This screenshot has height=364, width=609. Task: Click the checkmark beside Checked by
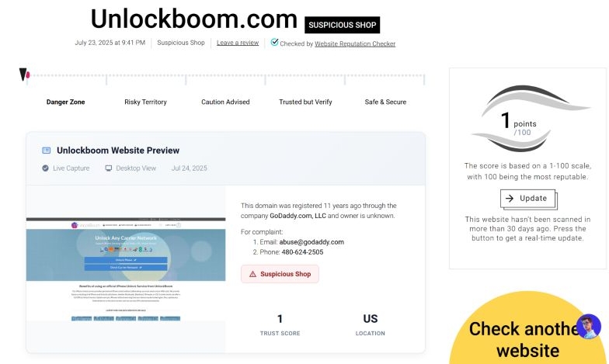[x=275, y=43]
